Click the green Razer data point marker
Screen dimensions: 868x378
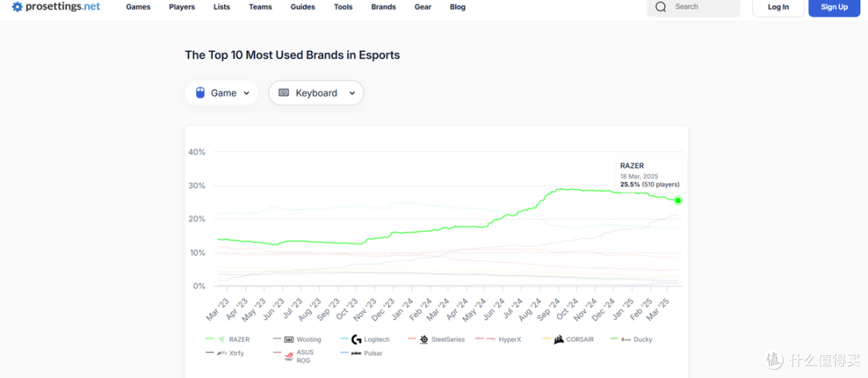[678, 200]
